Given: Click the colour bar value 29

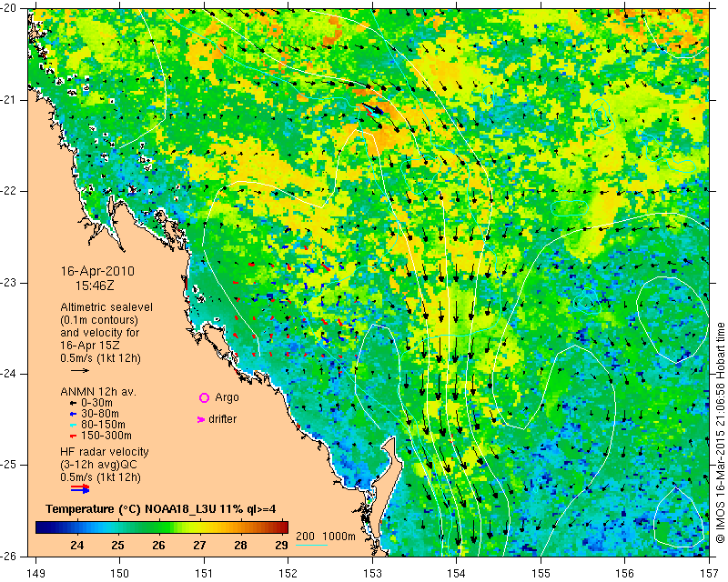Looking at the screenshot, I should (x=281, y=545).
